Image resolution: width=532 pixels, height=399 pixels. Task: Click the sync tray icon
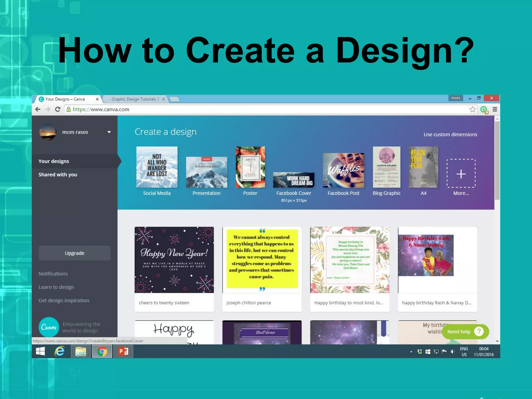(420, 351)
